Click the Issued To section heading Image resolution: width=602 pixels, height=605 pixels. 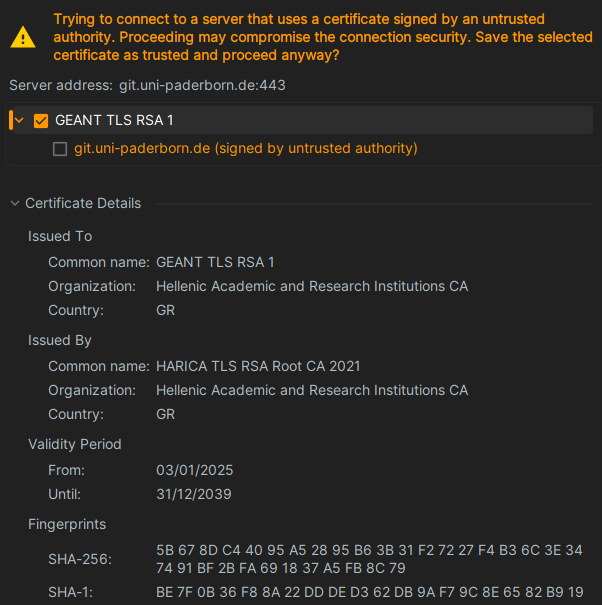(60, 236)
